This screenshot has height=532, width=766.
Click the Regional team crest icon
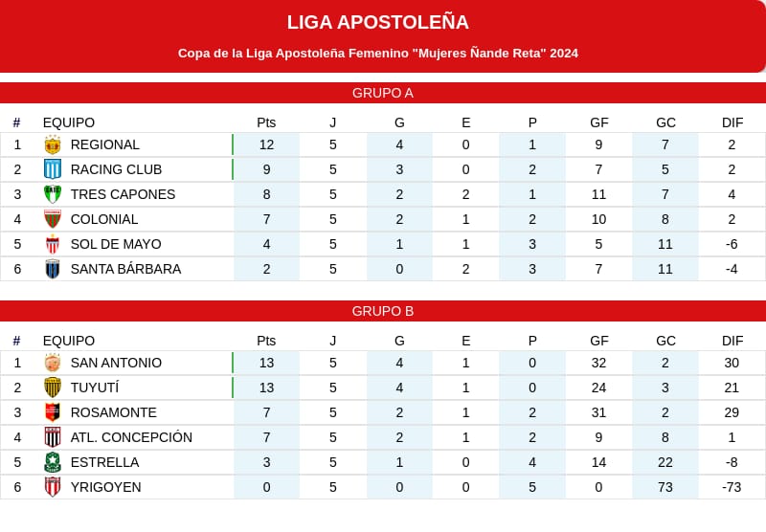coord(53,144)
